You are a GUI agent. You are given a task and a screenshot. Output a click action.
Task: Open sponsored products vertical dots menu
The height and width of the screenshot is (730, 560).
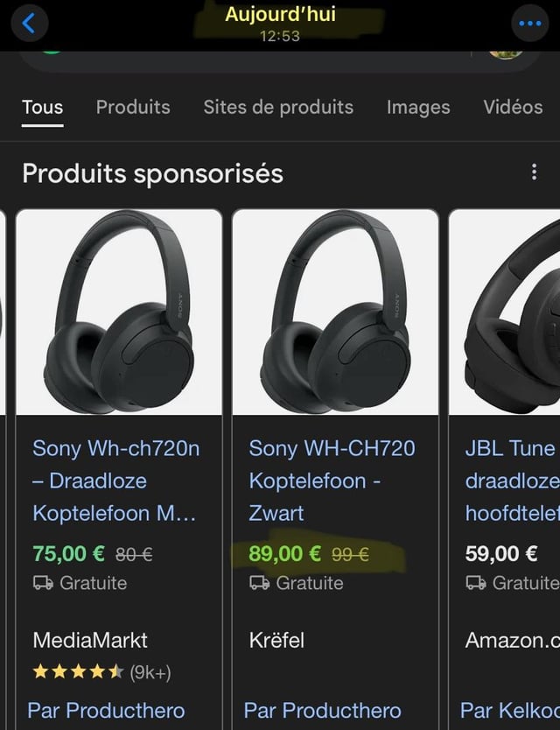[x=534, y=172]
